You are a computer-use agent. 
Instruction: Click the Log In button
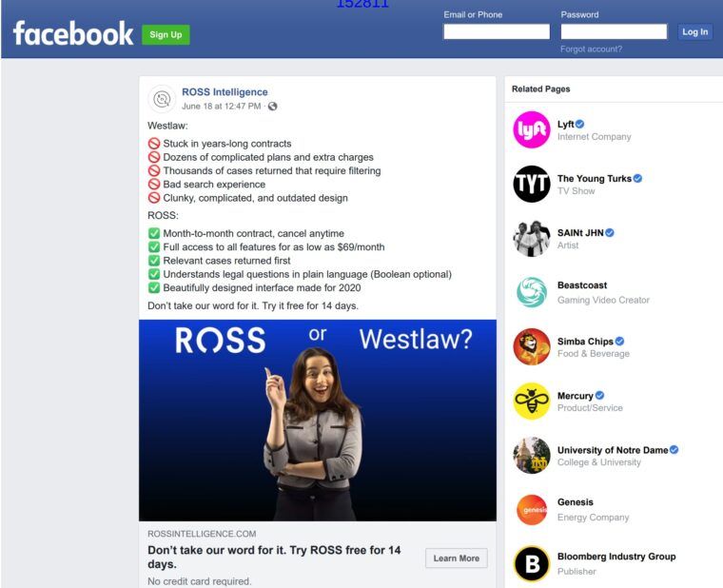pyautogui.click(x=694, y=31)
